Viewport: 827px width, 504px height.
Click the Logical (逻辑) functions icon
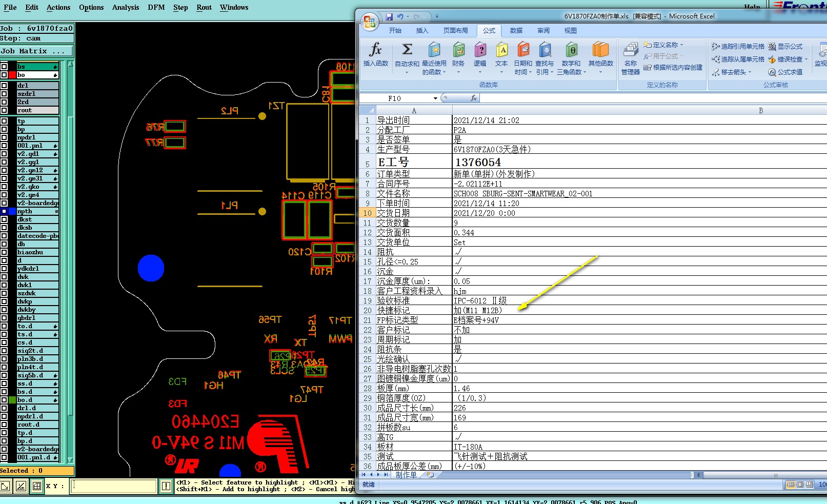[480, 50]
